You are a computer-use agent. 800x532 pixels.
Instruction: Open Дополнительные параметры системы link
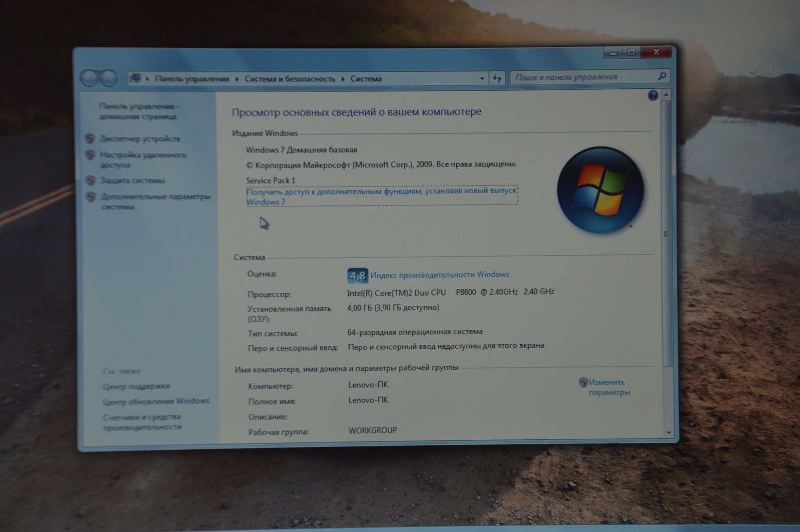(156, 201)
